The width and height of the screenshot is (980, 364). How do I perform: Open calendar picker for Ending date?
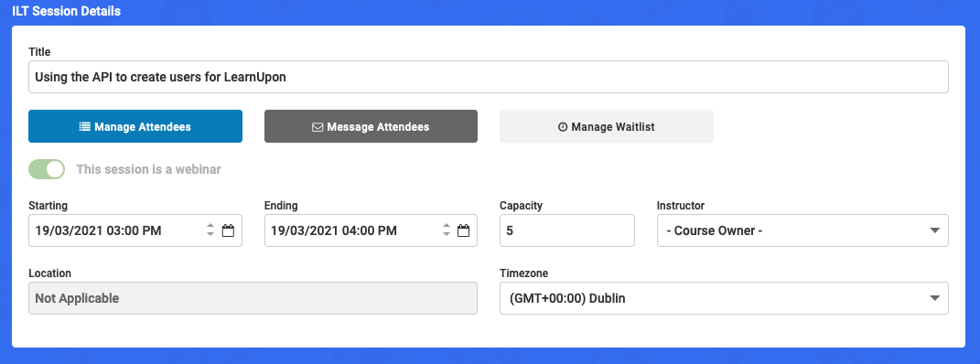click(463, 231)
